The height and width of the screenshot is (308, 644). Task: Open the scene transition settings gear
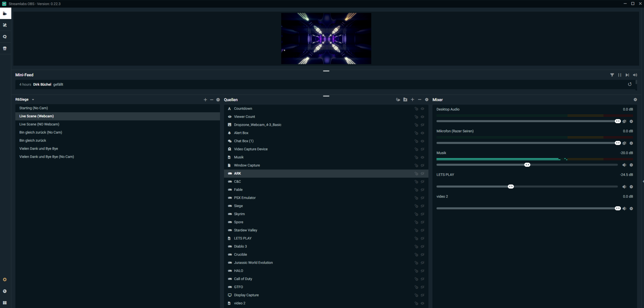218,100
